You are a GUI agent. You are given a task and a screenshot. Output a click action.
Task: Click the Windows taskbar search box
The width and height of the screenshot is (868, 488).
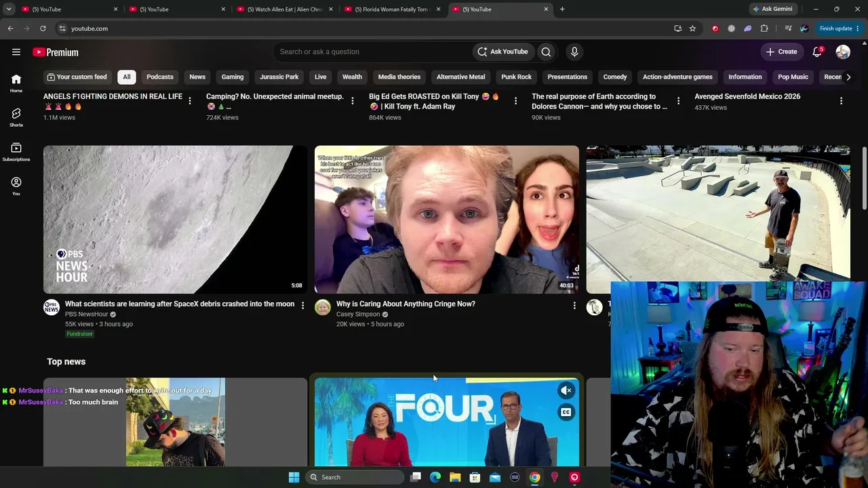pos(356,477)
